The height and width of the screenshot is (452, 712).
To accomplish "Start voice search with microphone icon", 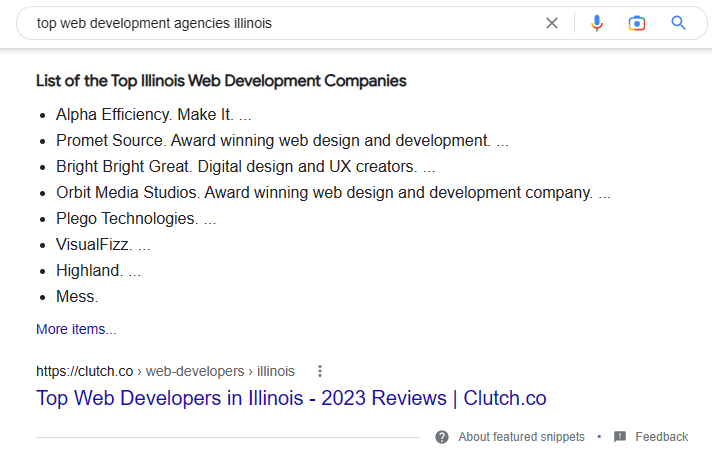I will click(x=597, y=23).
